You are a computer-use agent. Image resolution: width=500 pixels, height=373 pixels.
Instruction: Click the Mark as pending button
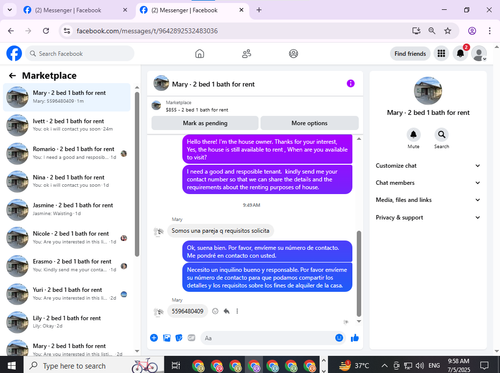[205, 123]
